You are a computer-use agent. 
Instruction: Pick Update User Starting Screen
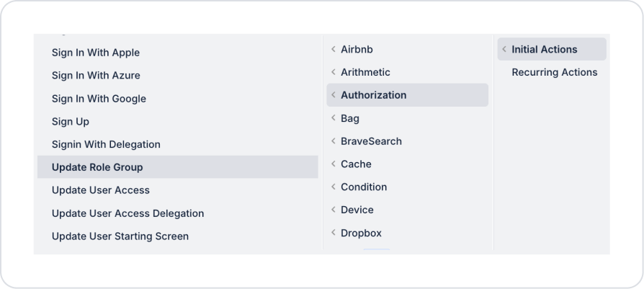(x=120, y=236)
